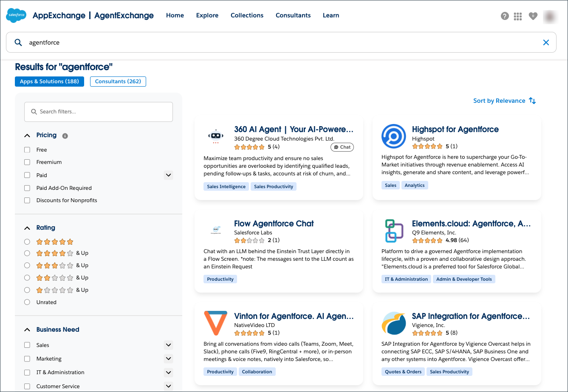Viewport: 568px width, 392px height.
Task: Select the two stars & Up rating
Action: pyautogui.click(x=27, y=278)
